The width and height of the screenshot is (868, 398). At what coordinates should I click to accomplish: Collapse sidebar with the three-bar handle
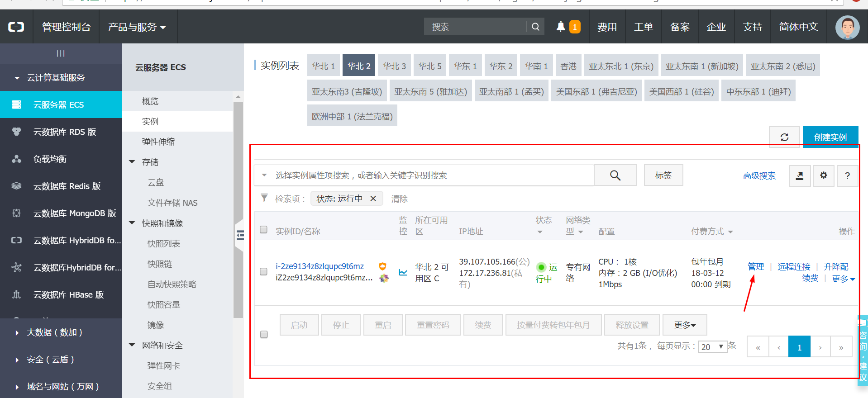(x=61, y=53)
